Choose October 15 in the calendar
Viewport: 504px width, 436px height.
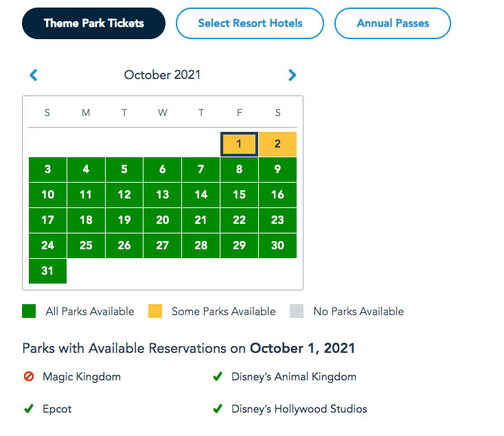(239, 195)
